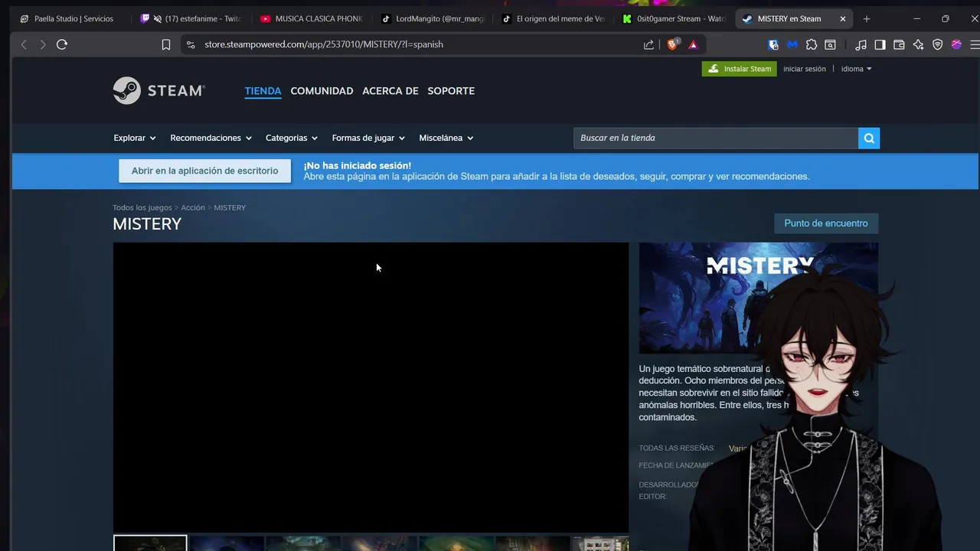Click Todos los juegos breadcrumb link
The width and height of the screenshot is (980, 551).
(142, 207)
